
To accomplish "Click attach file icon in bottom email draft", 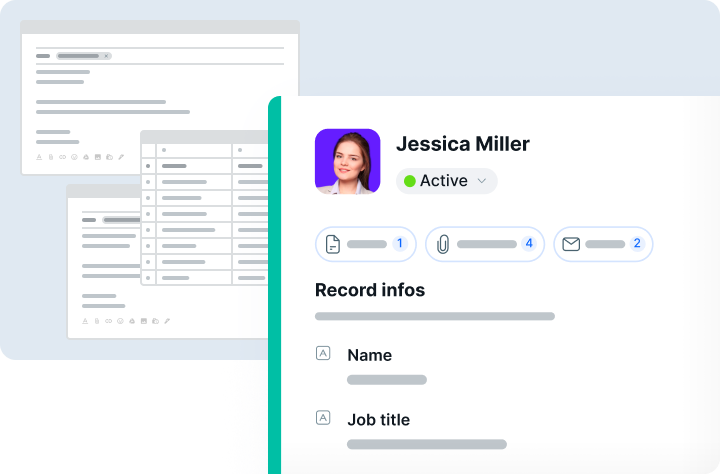I will (x=97, y=321).
